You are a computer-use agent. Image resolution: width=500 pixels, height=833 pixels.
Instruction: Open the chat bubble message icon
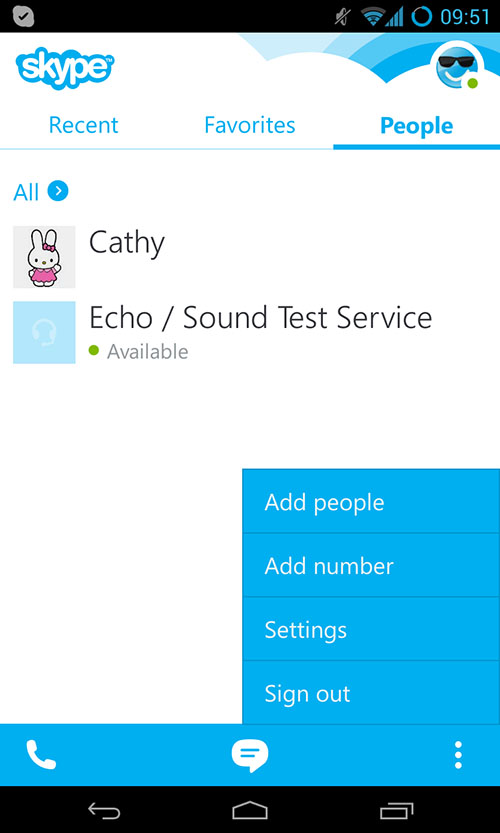pos(250,755)
